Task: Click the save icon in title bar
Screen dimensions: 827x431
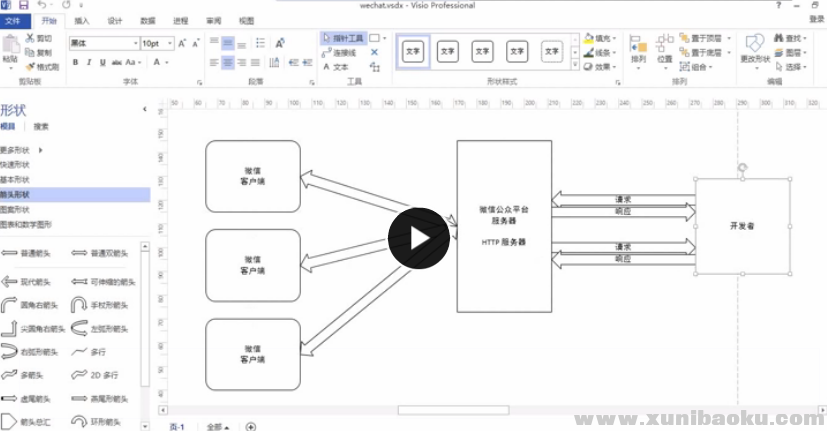Action: 21,5
